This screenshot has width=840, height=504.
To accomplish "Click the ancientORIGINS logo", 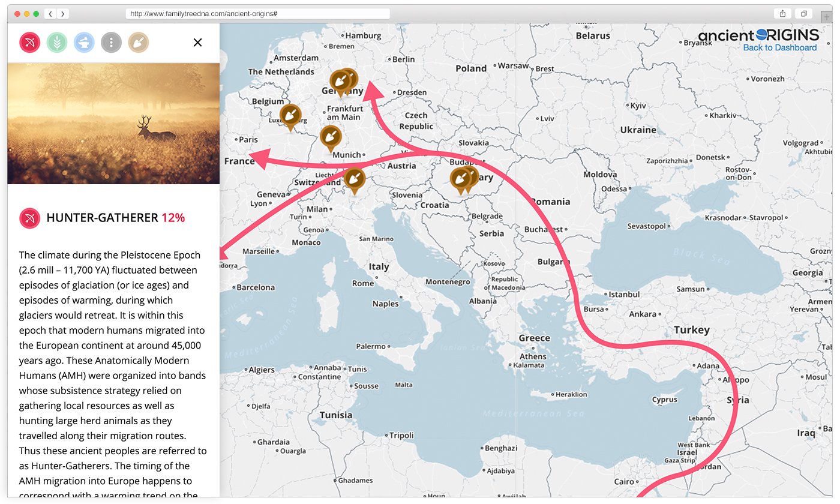I will pos(758,35).
